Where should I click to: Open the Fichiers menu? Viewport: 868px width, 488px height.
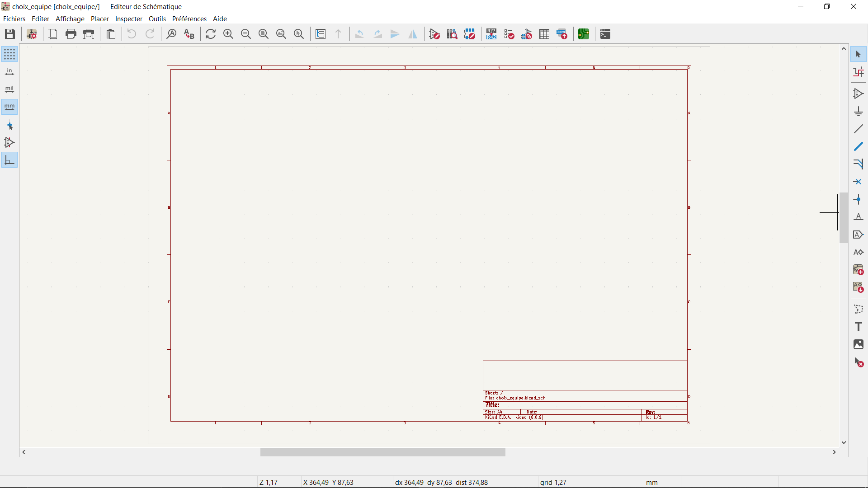[x=14, y=19]
